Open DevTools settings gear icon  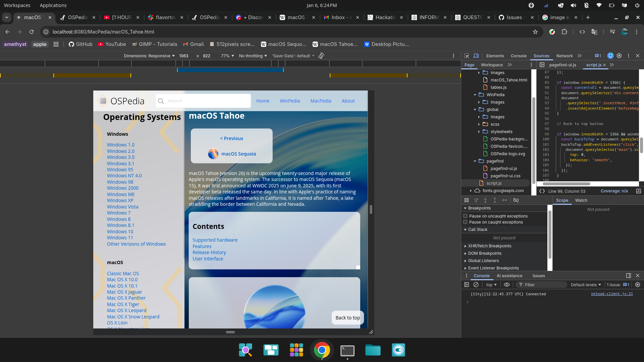click(619, 56)
